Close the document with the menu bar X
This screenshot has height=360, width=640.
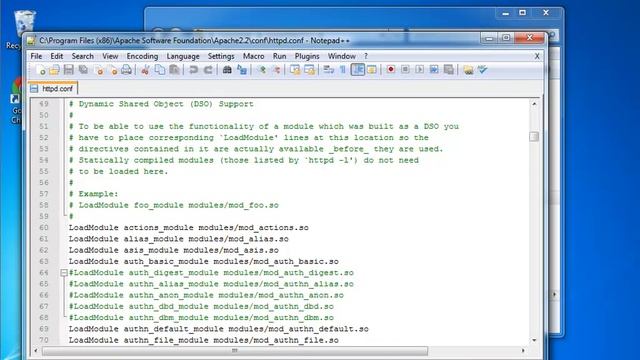tap(537, 56)
